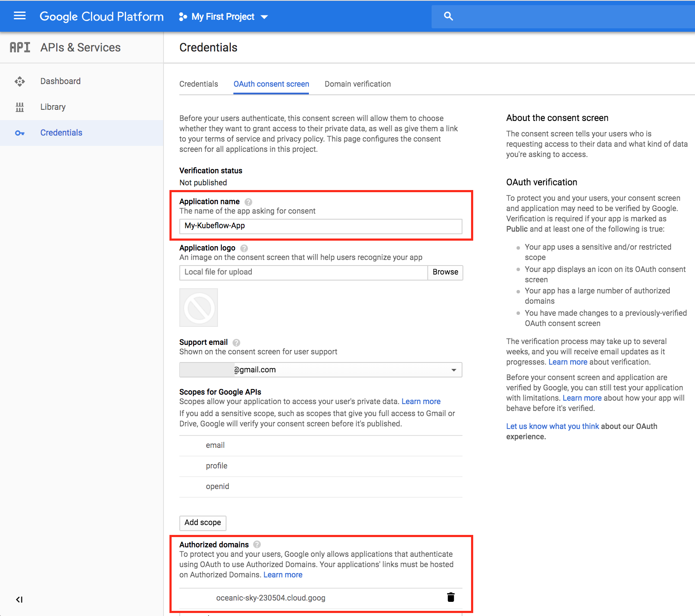Click the Application name input field
The image size is (695, 616).
click(x=321, y=226)
